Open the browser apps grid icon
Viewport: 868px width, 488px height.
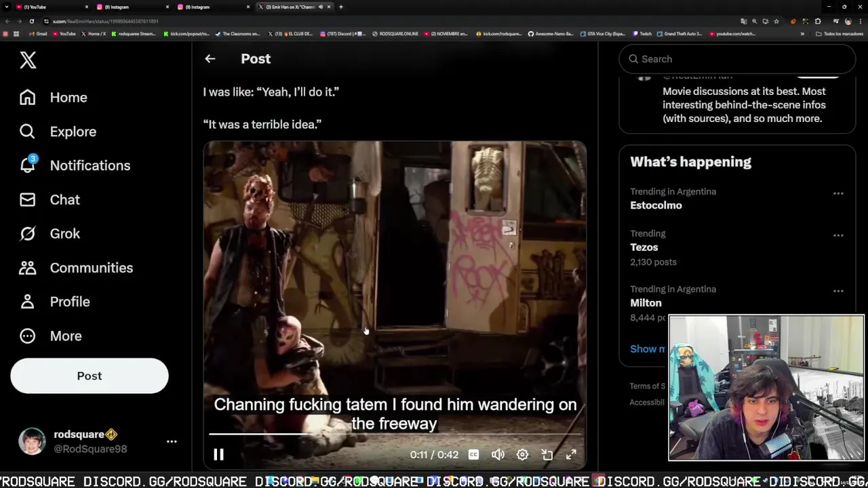pos(16,34)
